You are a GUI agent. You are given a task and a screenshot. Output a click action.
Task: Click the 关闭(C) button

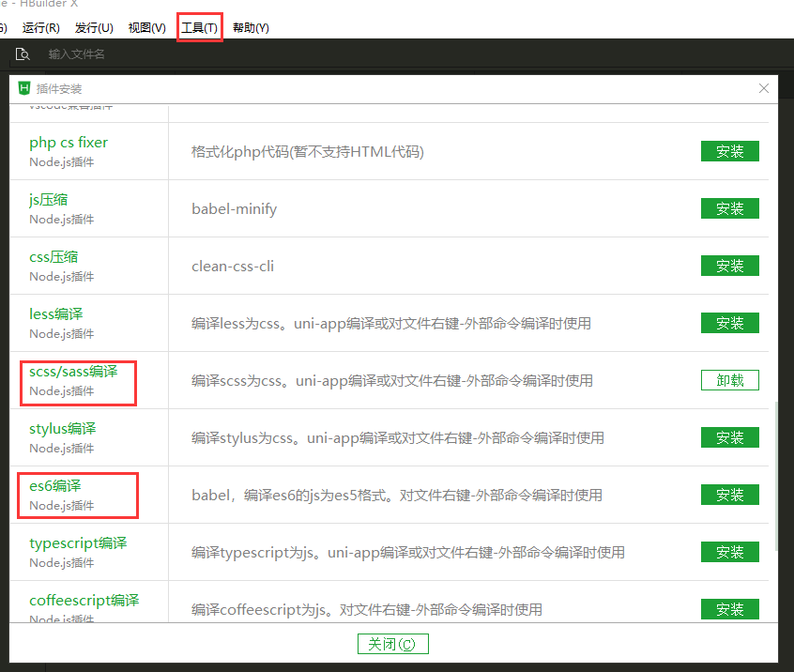(393, 644)
